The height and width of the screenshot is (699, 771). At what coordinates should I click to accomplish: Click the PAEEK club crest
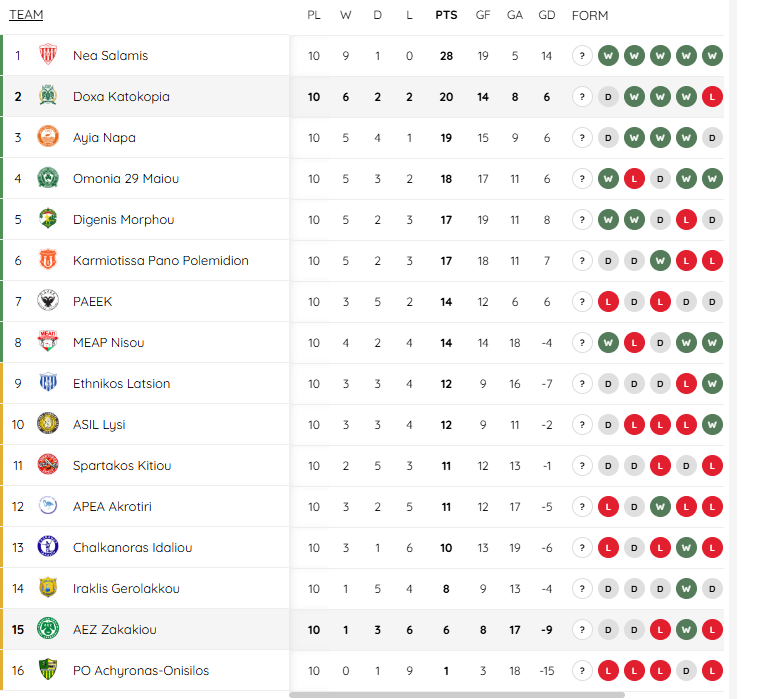[x=48, y=301]
